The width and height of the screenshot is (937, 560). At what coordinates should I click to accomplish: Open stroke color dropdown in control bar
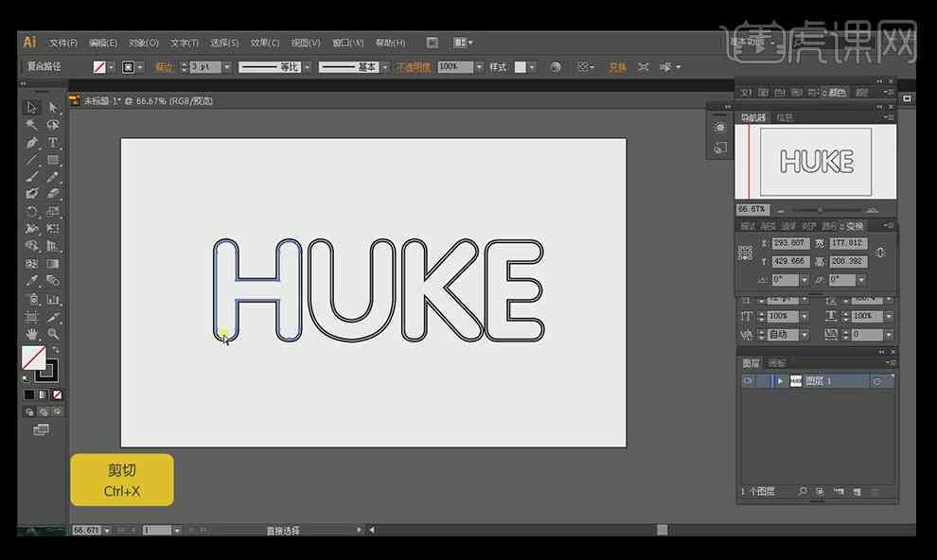140,67
